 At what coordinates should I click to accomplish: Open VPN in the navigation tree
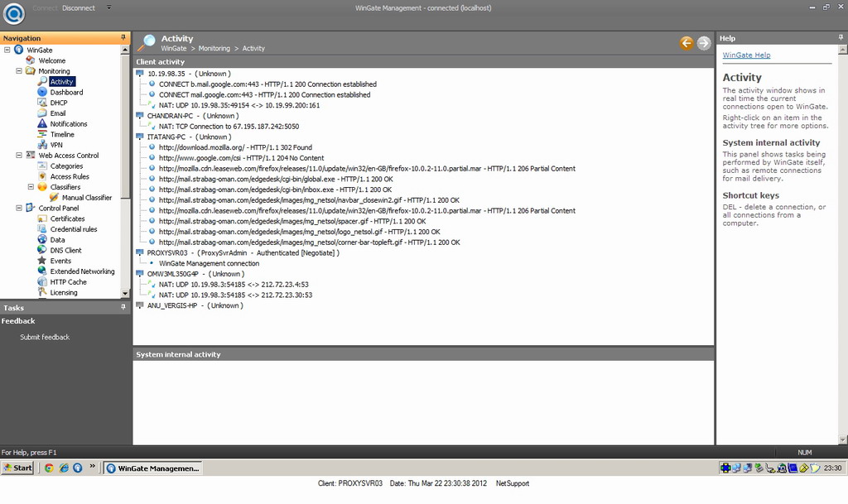pyautogui.click(x=56, y=145)
